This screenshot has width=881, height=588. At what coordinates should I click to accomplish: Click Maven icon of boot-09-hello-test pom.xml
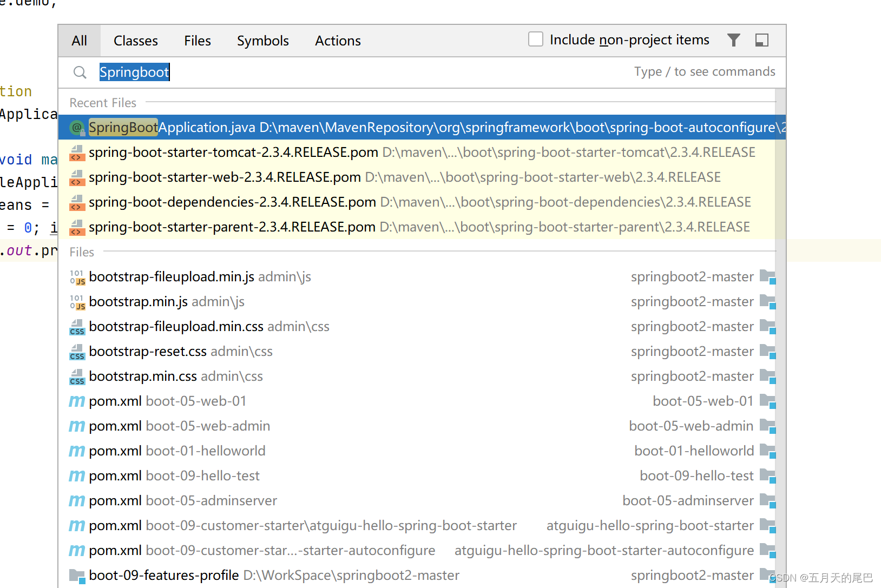pyautogui.click(x=77, y=476)
